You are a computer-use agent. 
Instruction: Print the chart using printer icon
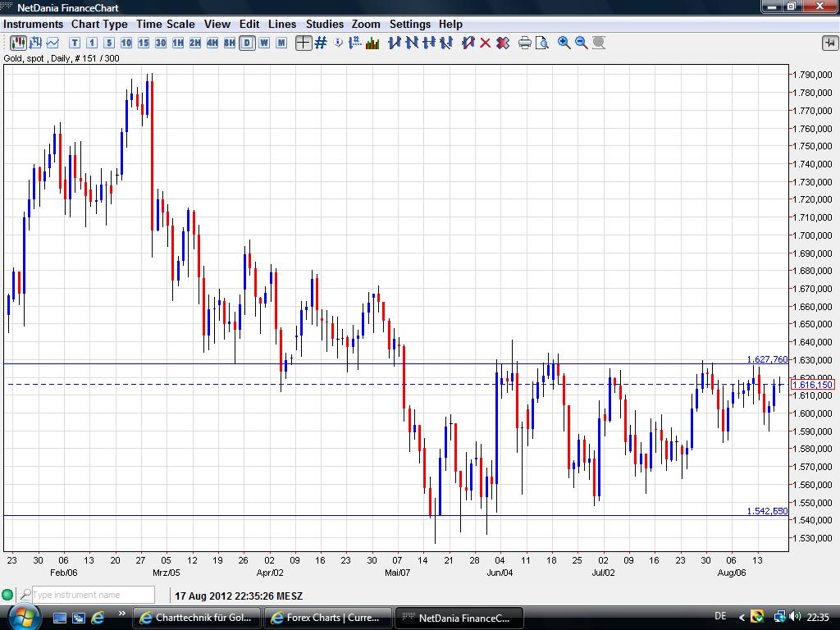pos(525,43)
